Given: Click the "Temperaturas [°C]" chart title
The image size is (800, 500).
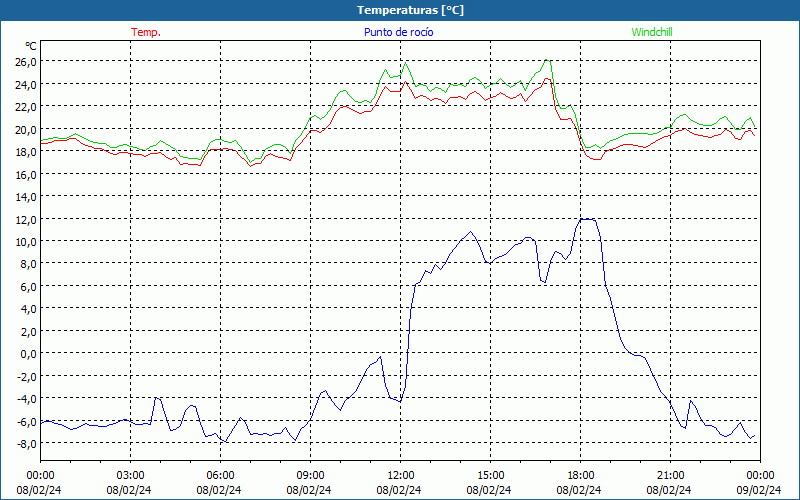Looking at the screenshot, I should [x=411, y=10].
